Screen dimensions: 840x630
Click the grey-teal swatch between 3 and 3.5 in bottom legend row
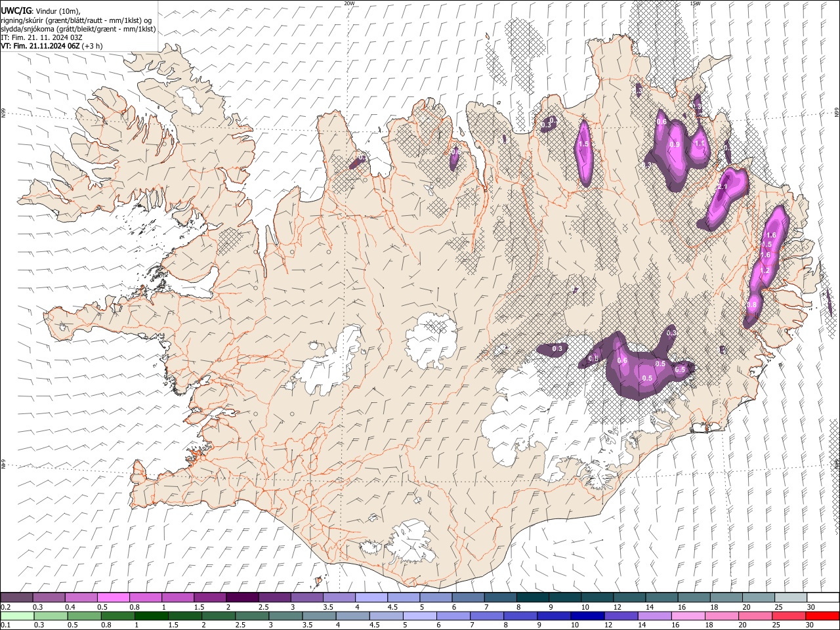[x=285, y=616]
